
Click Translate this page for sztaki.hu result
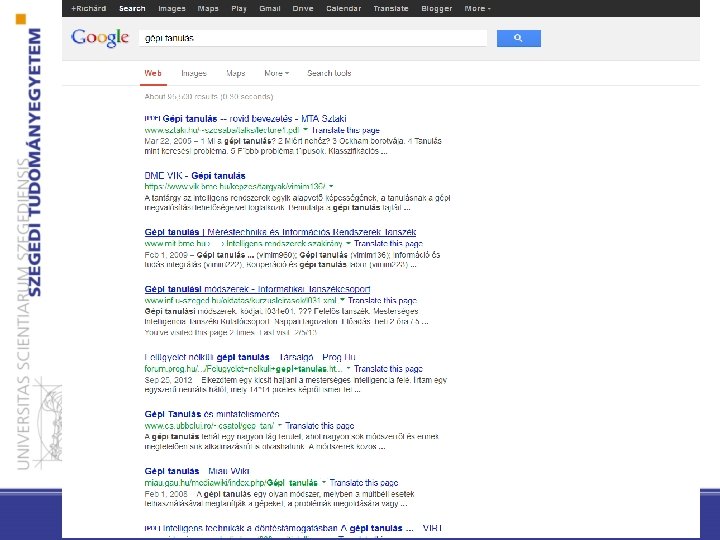[x=346, y=130]
